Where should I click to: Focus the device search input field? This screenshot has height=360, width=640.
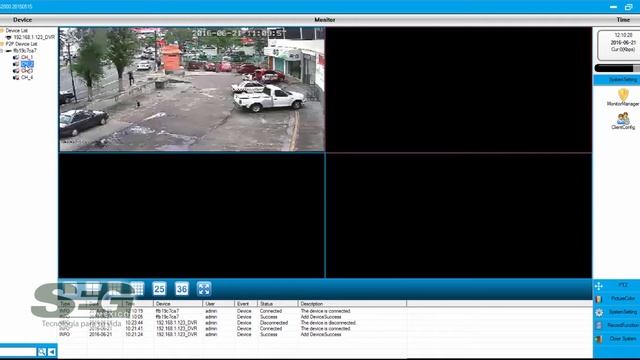pyautogui.click(x=18, y=352)
